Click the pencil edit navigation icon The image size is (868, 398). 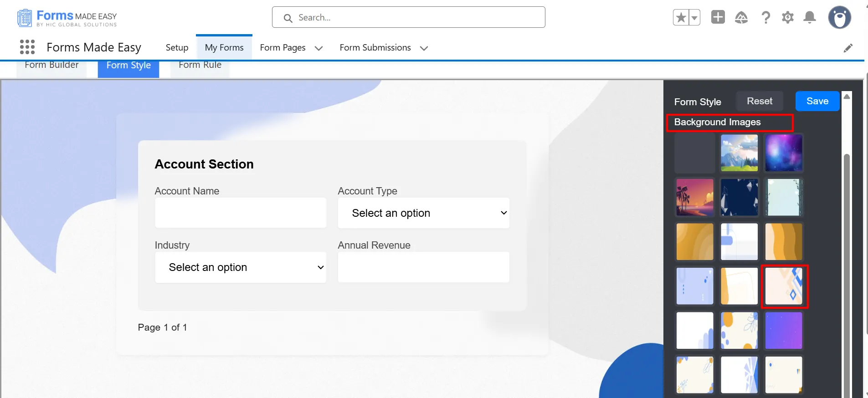(x=847, y=48)
